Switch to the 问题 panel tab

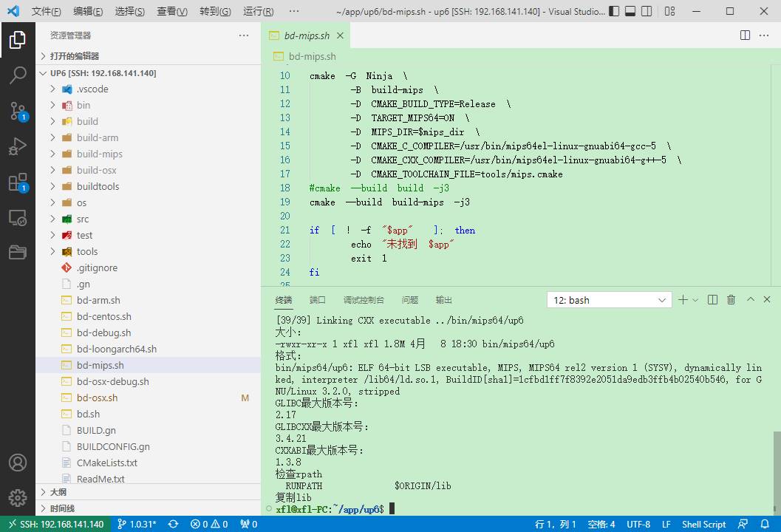coord(409,300)
